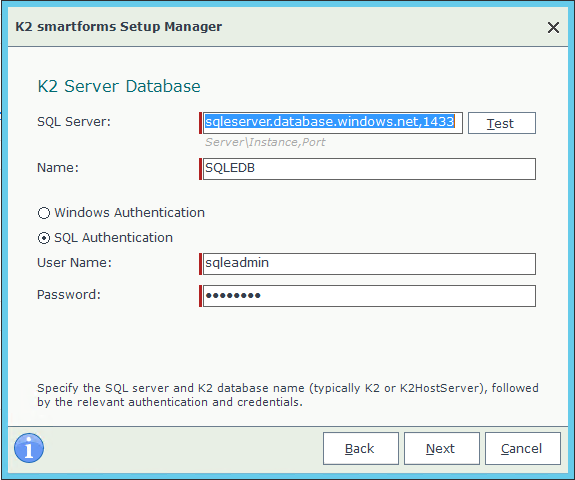Proceed with the Next button
575x480 pixels.
tap(442, 448)
